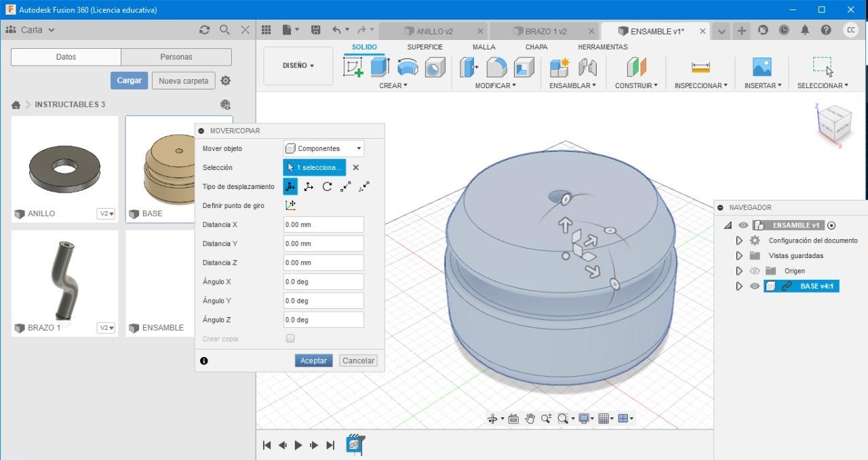Open the DISEÑO workspace dropdown
Screen dimensions: 868x460
click(298, 66)
